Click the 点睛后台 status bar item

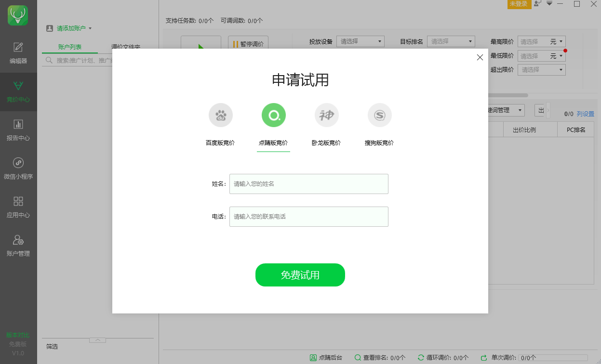click(326, 358)
